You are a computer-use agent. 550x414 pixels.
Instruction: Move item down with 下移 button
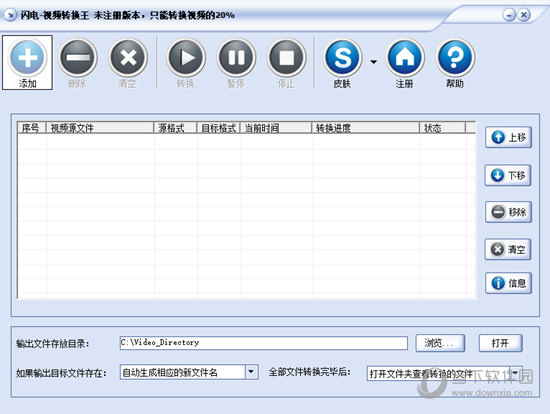508,175
